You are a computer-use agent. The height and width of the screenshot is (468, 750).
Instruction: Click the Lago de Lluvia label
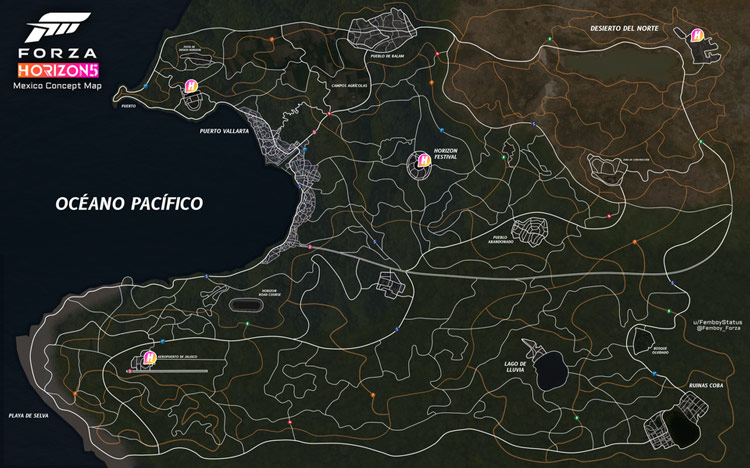tap(515, 367)
